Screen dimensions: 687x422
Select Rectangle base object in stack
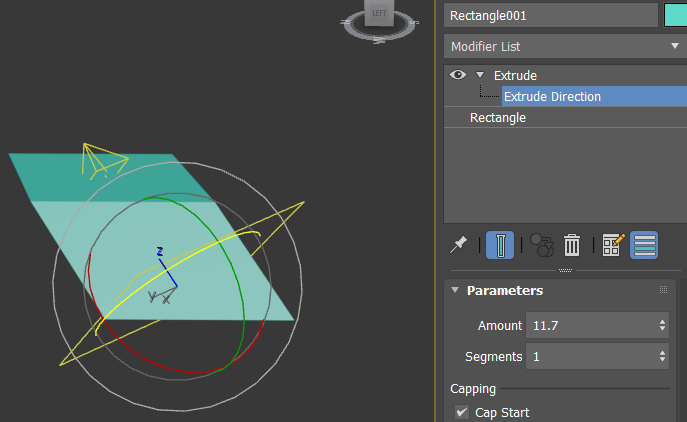click(498, 117)
